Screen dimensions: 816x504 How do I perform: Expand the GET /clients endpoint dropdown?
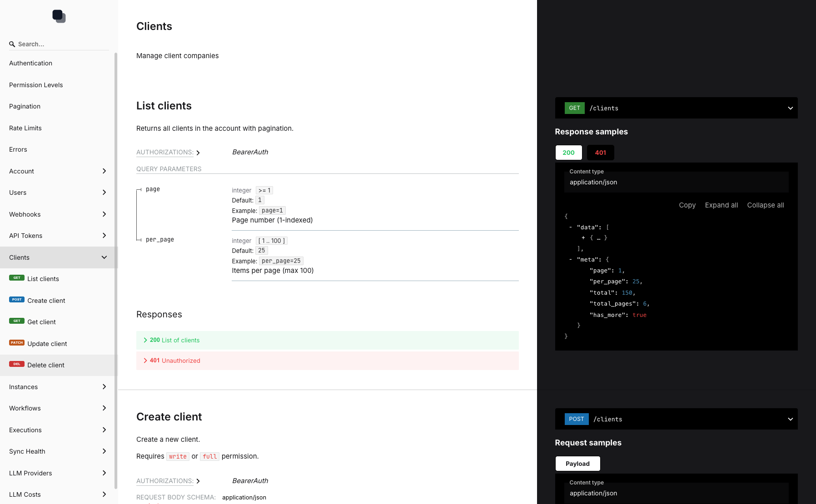[790, 108]
